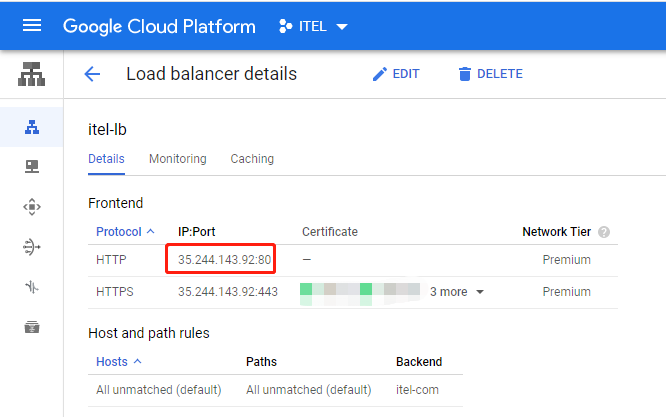Click the itel-lb load balancer name
Viewport: 666px width, 417px height.
coord(107,130)
